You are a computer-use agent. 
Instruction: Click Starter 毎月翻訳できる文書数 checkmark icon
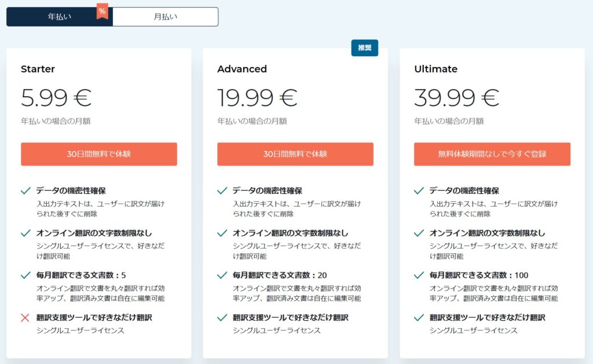pyautogui.click(x=25, y=275)
